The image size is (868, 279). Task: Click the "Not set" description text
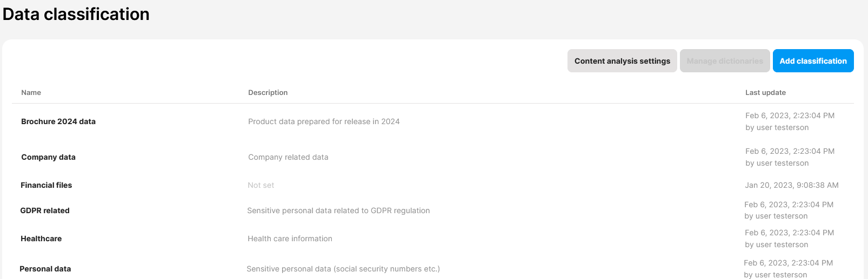[261, 185]
